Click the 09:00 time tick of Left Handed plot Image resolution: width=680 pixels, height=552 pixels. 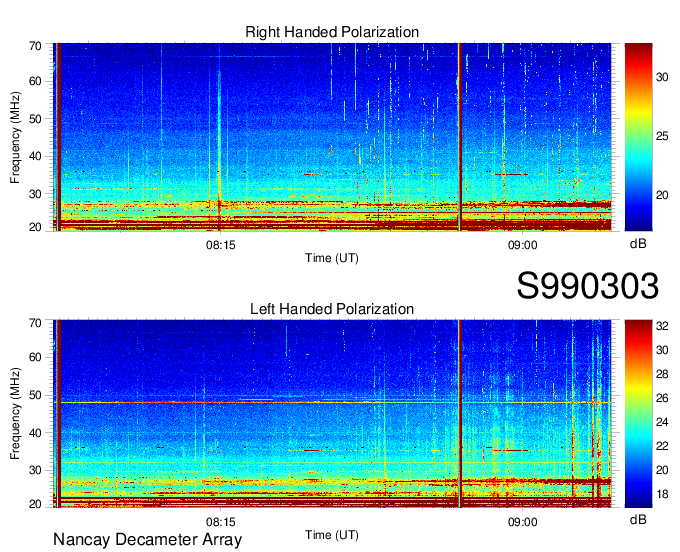523,522
